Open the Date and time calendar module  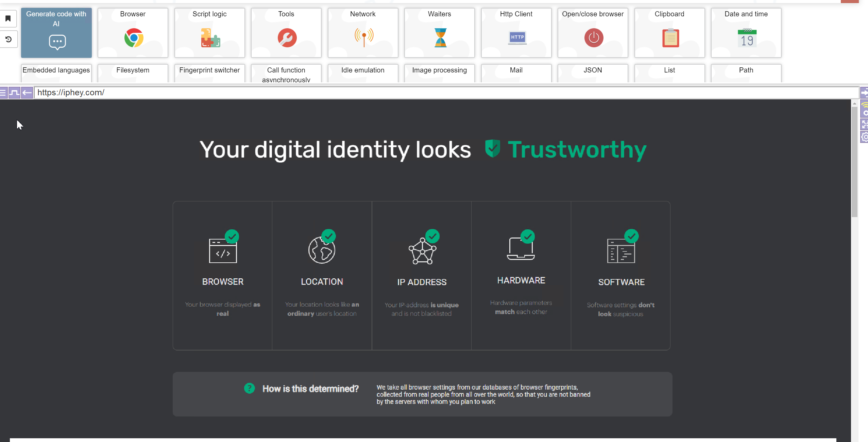(746, 33)
